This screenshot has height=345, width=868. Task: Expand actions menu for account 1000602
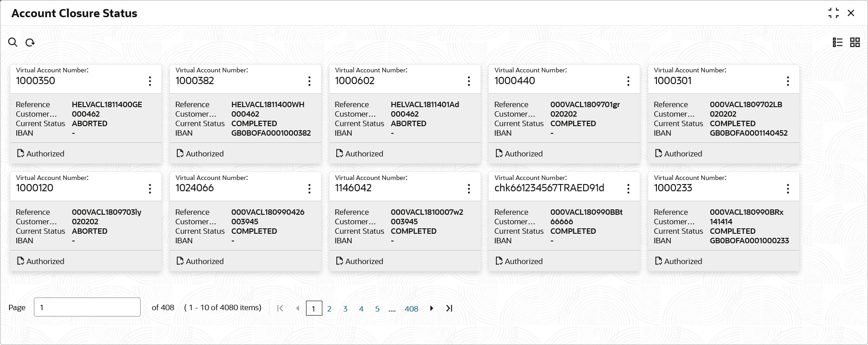coord(469,81)
